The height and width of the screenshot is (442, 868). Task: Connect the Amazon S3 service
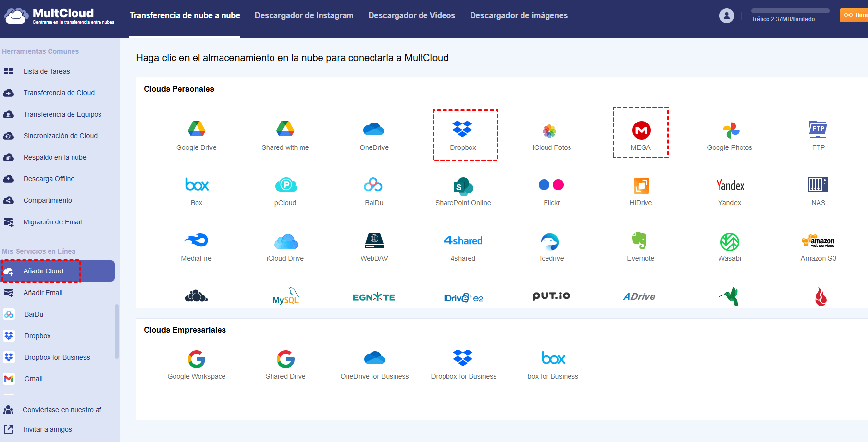point(818,241)
